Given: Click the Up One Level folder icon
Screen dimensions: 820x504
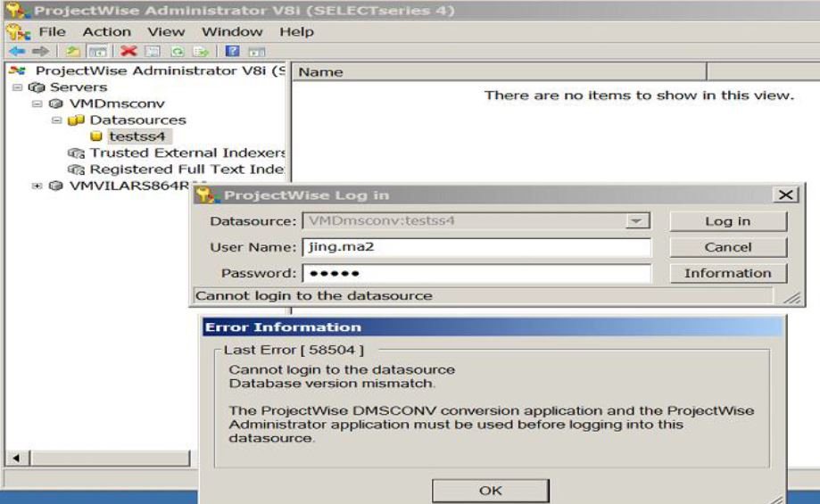Looking at the screenshot, I should (x=72, y=51).
